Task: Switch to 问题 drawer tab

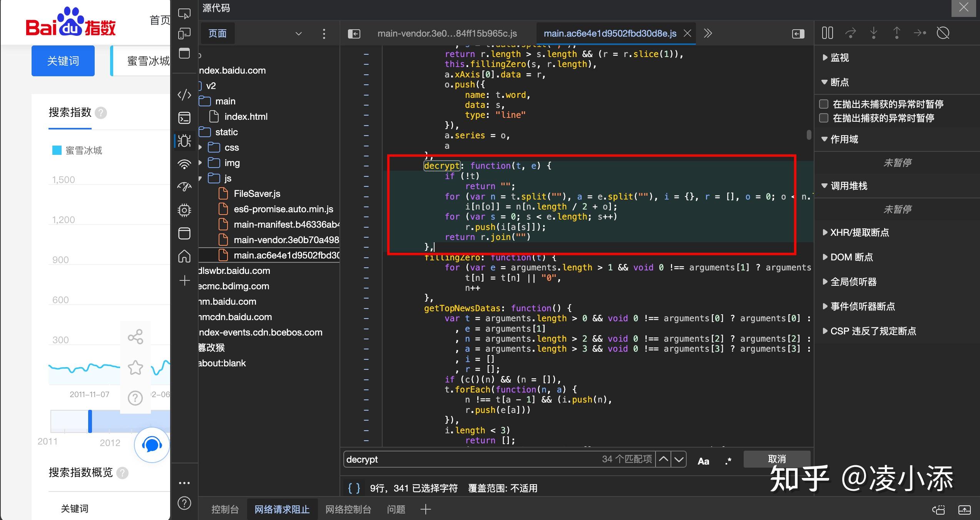Action: click(x=396, y=509)
